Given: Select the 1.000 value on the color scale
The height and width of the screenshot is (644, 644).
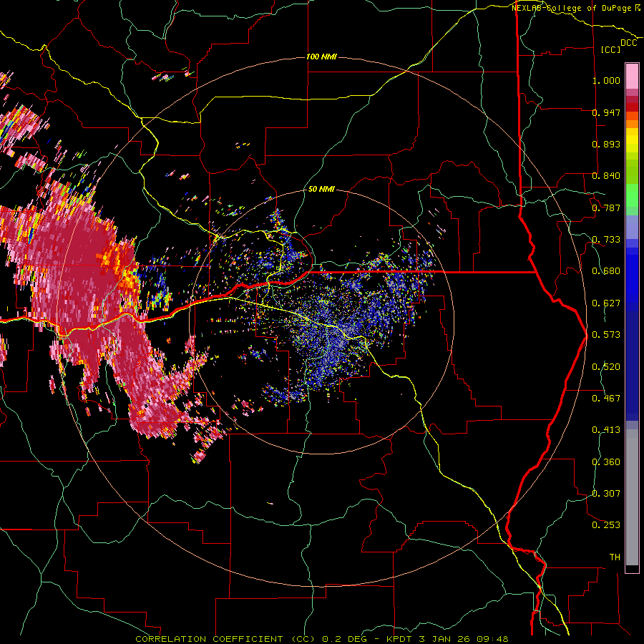Looking at the screenshot, I should [606, 80].
